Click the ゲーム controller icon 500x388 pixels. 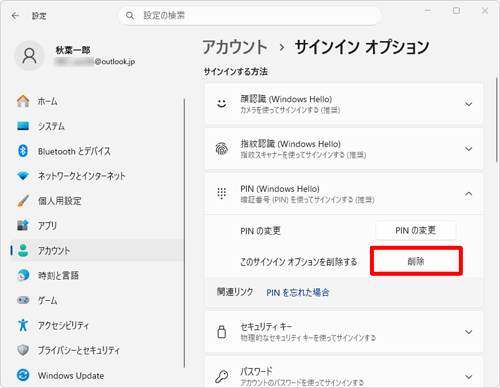click(23, 300)
